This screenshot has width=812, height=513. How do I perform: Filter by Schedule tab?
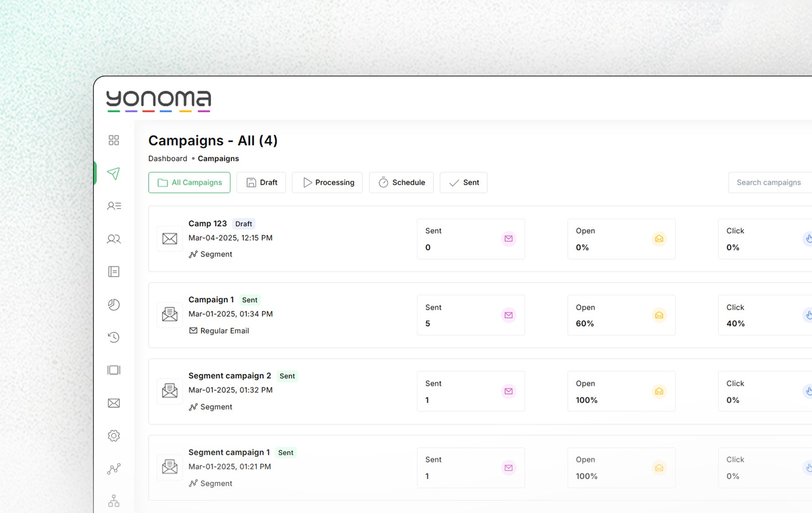pos(401,182)
